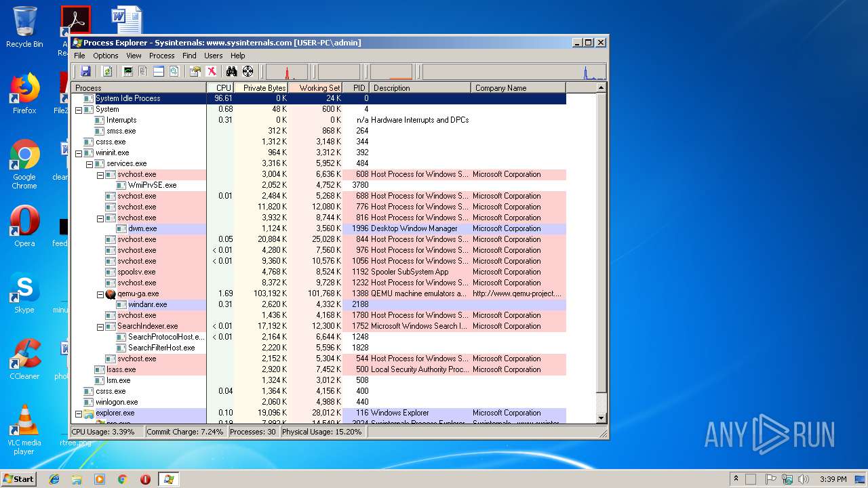Collapse the qemu-ga.exe tree node

coord(100,293)
